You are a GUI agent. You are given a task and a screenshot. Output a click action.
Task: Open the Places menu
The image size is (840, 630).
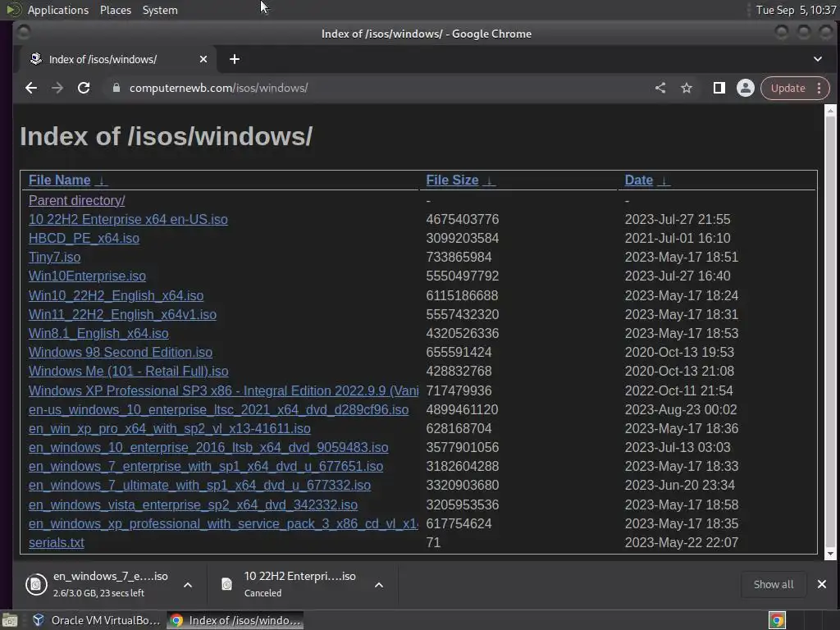[x=115, y=10]
